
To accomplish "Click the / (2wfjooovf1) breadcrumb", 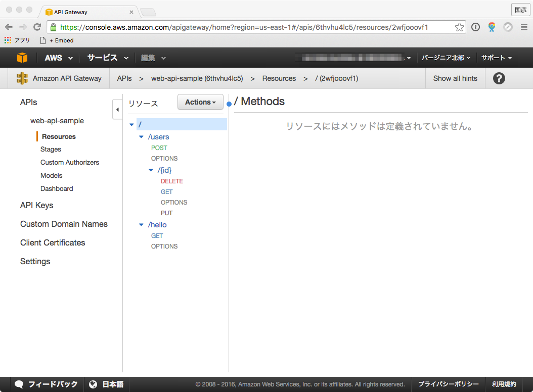I will (336, 78).
